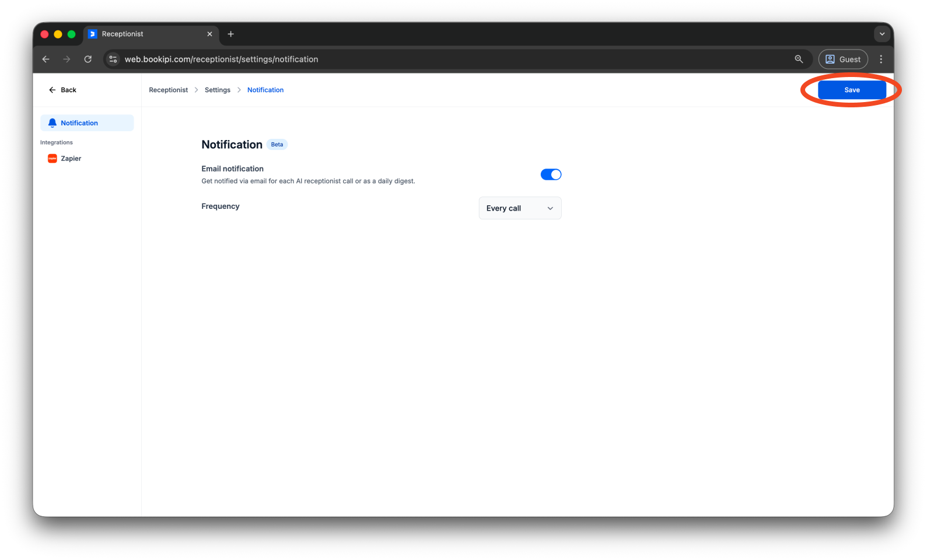
Task: Turn off the Email notification toggle
Action: tap(551, 174)
